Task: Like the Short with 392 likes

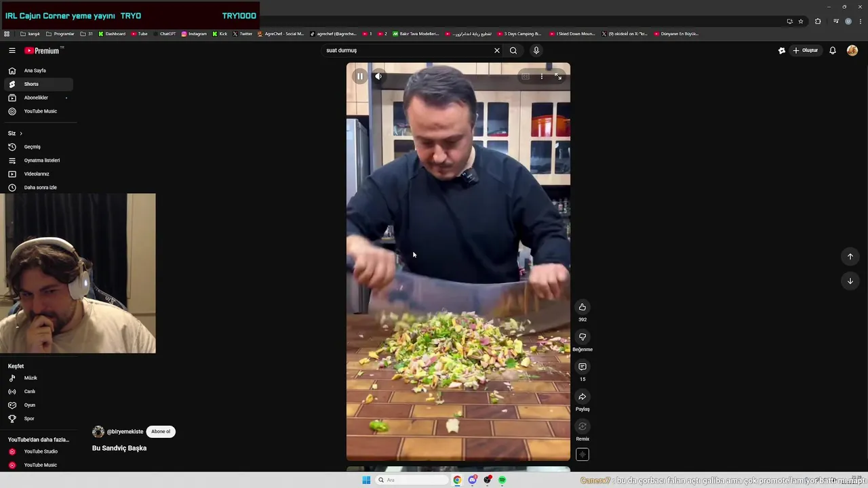Action: [582, 307]
